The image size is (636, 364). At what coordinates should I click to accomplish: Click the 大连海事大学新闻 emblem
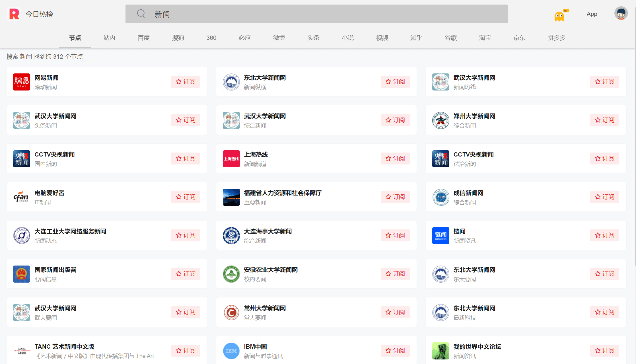point(231,236)
